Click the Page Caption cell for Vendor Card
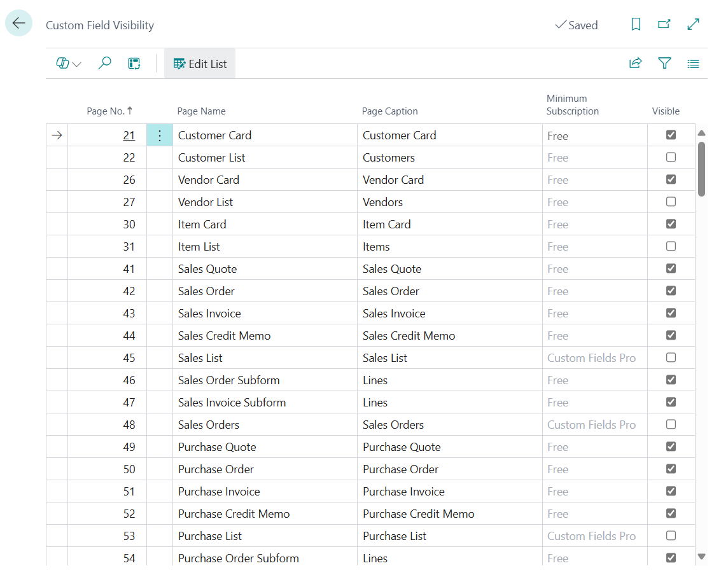Screen dimensions: 728x575 point(393,179)
